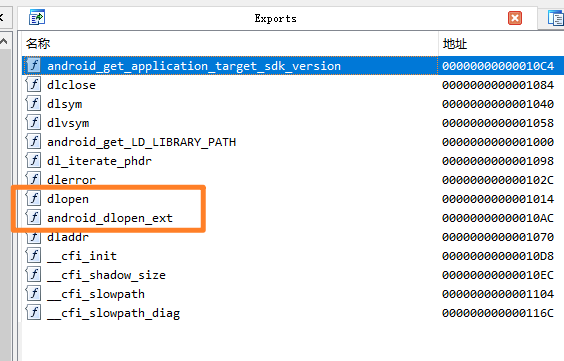Click address 0000000000001098

(x=498, y=161)
